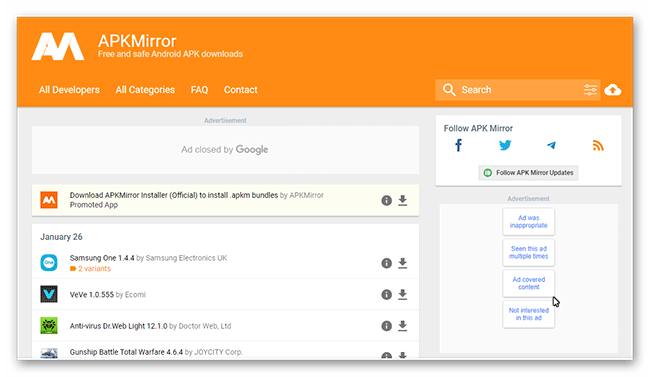Download VeVe 1.0.555
The height and width of the screenshot is (377, 650).
click(403, 294)
